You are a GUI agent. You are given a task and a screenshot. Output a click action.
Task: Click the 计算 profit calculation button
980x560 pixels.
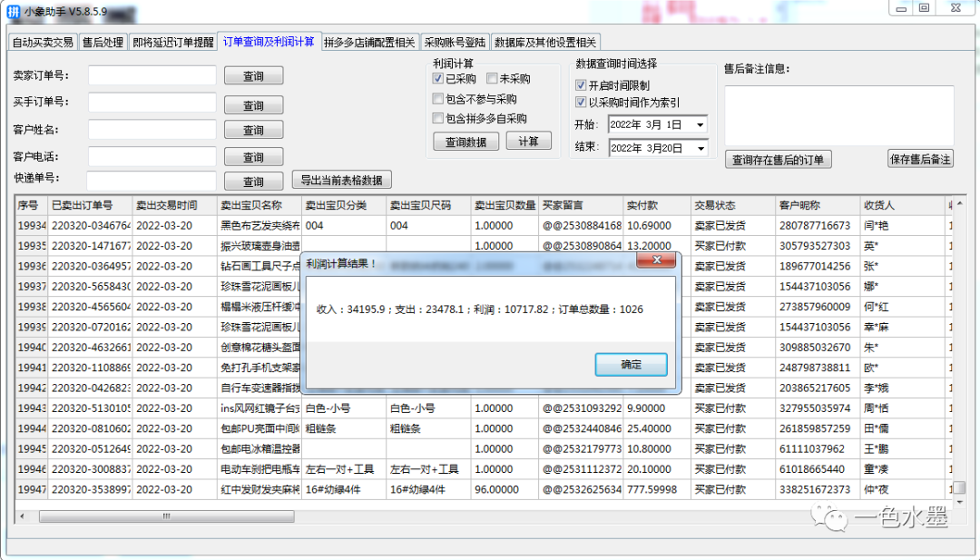click(530, 141)
